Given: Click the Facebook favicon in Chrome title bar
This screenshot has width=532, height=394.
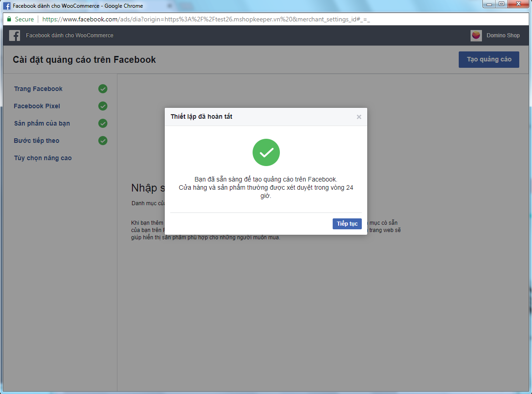Looking at the screenshot, I should point(7,6).
